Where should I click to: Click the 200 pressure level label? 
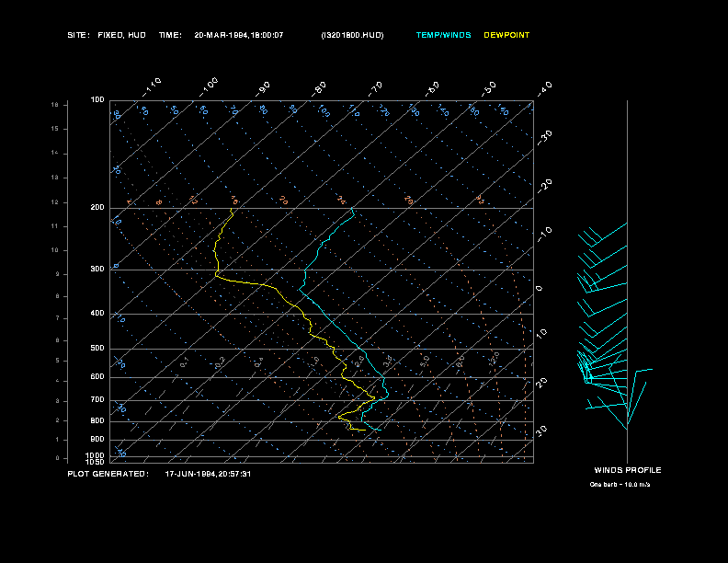tap(97, 208)
